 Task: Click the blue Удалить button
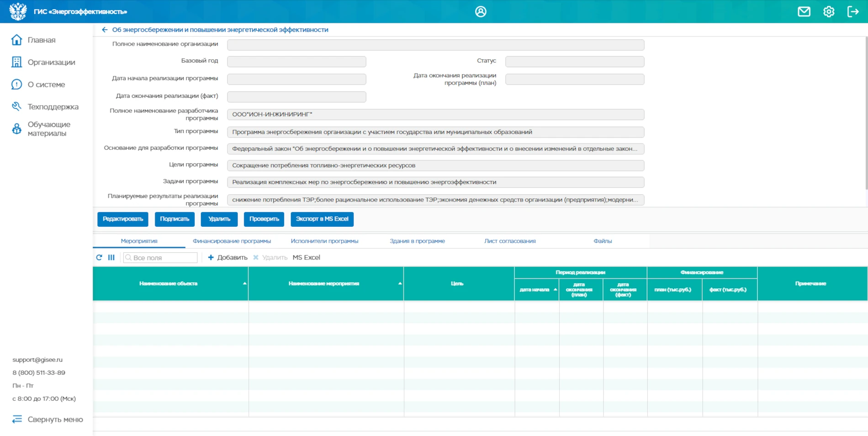pyautogui.click(x=219, y=219)
